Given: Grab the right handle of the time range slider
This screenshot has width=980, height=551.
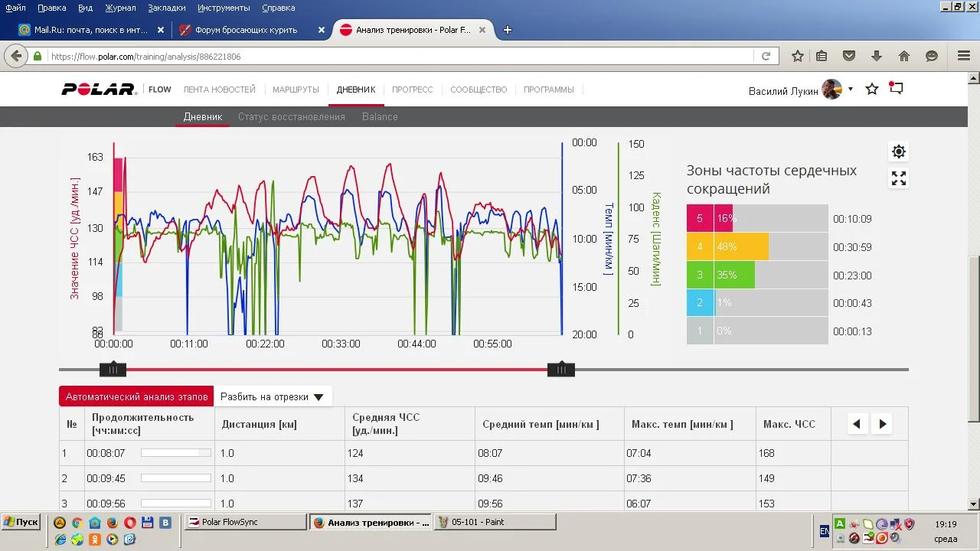Looking at the screenshot, I should point(561,370).
